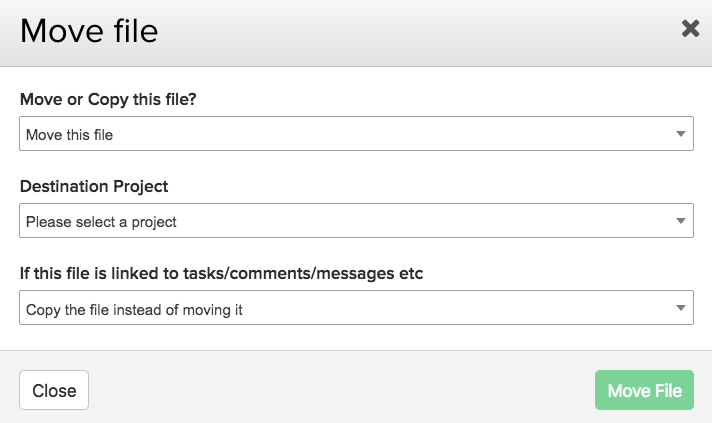This screenshot has width=712, height=423.
Task: Click the 'Please select a project' placeholder text
Action: tap(101, 222)
